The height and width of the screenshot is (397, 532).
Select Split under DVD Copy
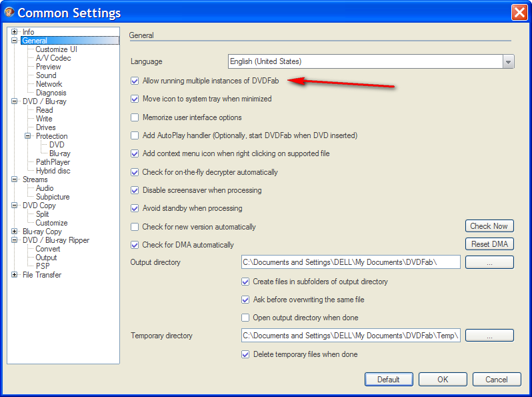pos(43,214)
